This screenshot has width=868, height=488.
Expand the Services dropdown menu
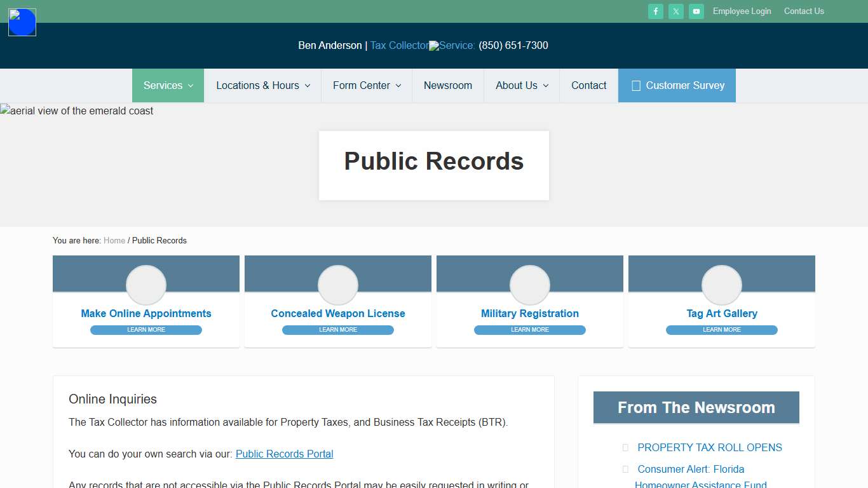[x=167, y=85]
